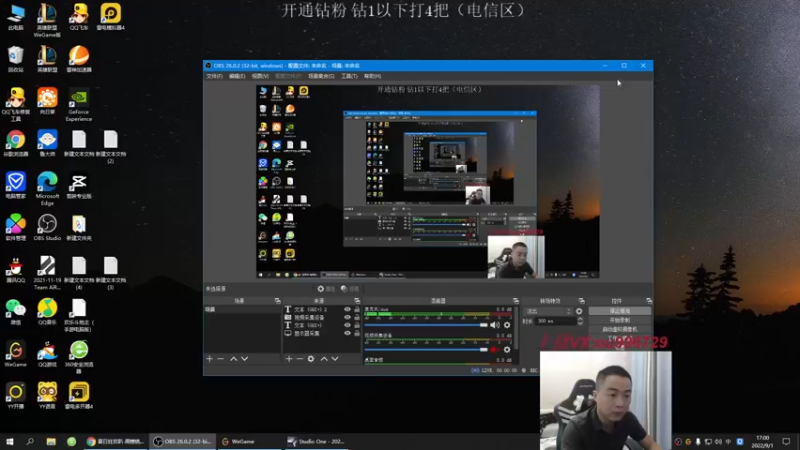The image size is (800, 450).
Task: Open League of Legends WeGame desktop shortcut
Action: (47, 20)
